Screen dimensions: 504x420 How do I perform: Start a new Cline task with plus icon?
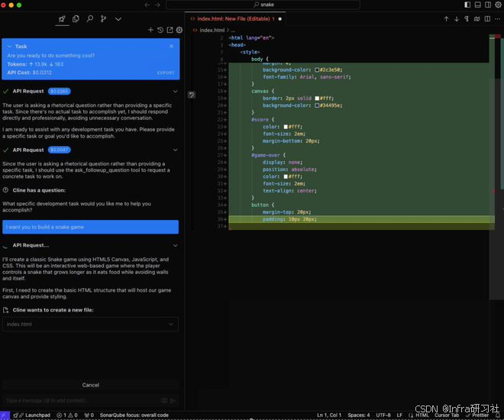tap(150, 30)
